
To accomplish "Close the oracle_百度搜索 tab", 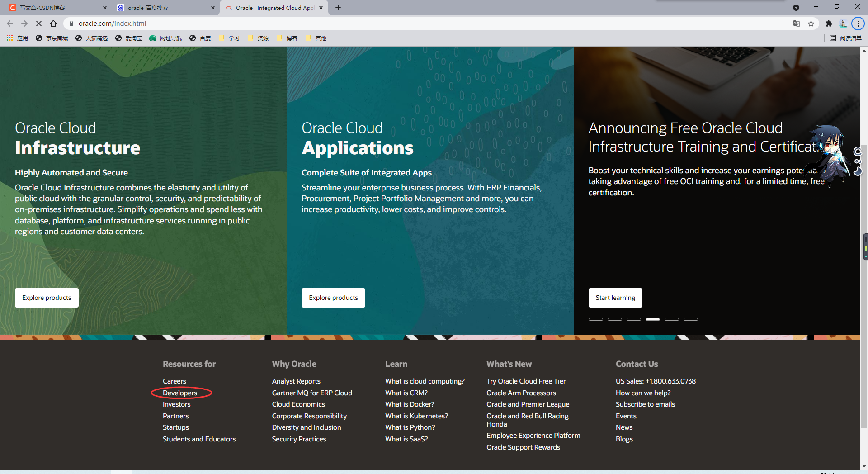I will [x=213, y=8].
